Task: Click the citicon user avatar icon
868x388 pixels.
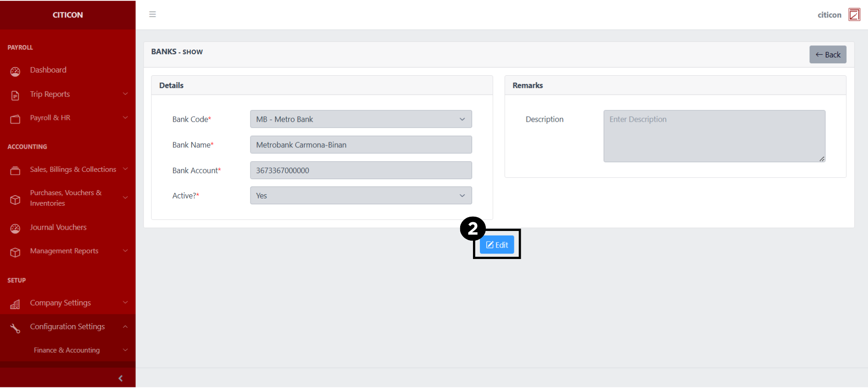Action: coord(854,15)
